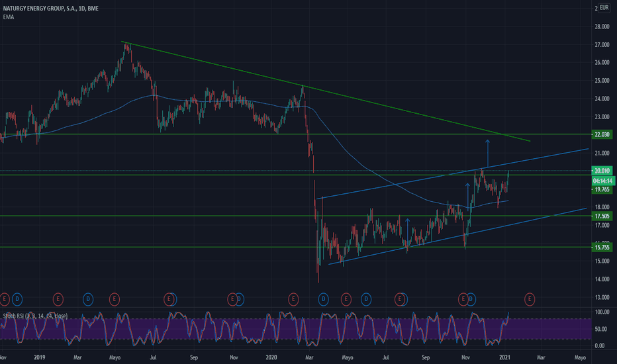Select the EMA indicator label

tap(8, 17)
